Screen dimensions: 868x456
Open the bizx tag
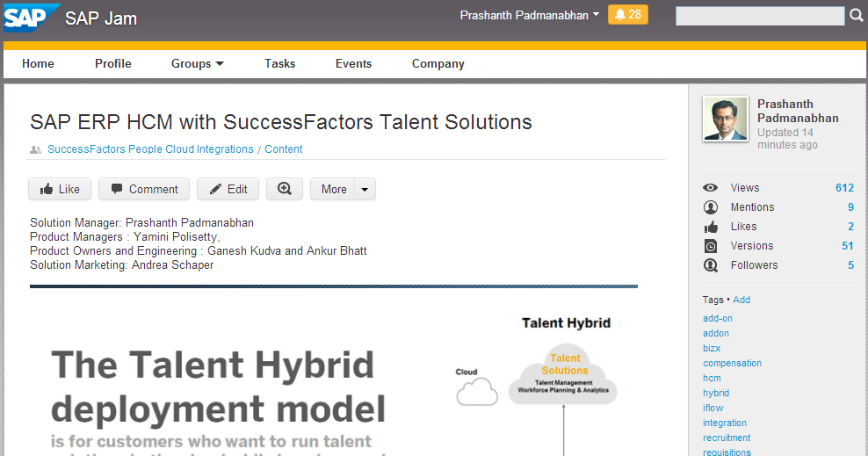coord(712,348)
